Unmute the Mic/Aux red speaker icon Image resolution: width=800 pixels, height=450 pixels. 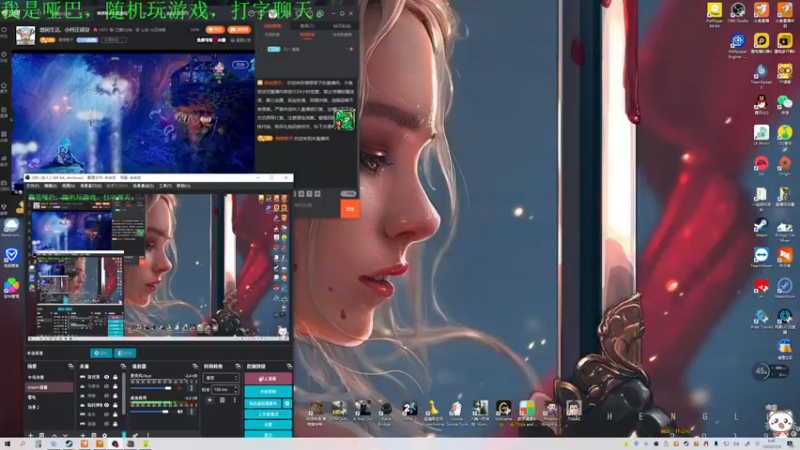[x=180, y=388]
